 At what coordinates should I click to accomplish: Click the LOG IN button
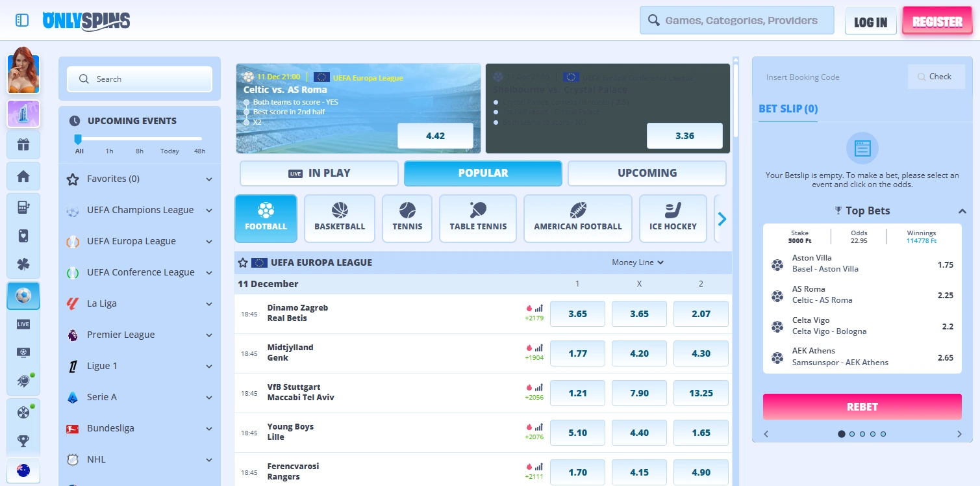pos(870,21)
